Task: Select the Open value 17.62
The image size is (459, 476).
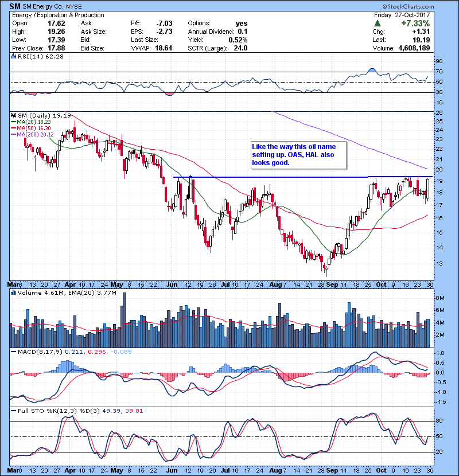Action: (x=56, y=24)
